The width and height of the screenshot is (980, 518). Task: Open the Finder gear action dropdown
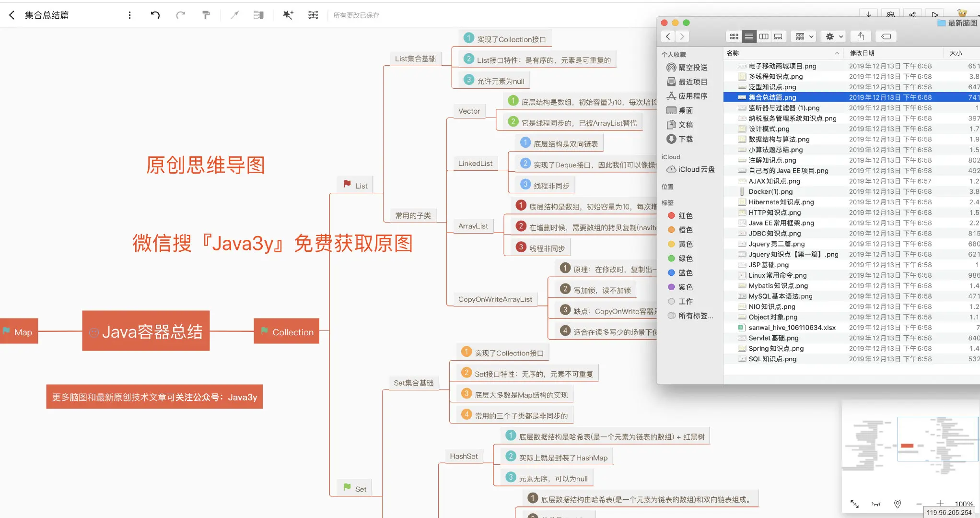[834, 36]
